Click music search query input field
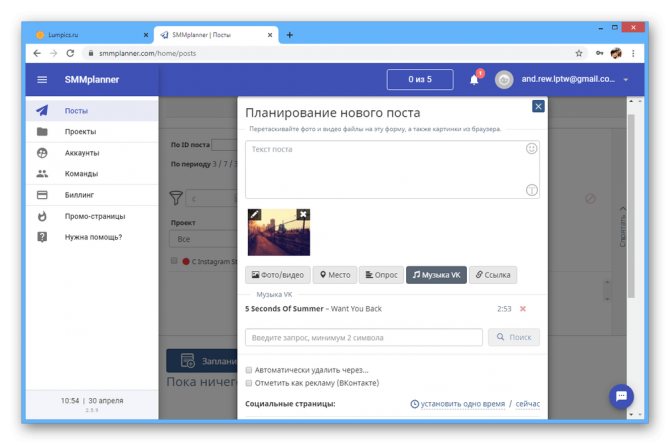This screenshot has height=445, width=670. (x=364, y=337)
